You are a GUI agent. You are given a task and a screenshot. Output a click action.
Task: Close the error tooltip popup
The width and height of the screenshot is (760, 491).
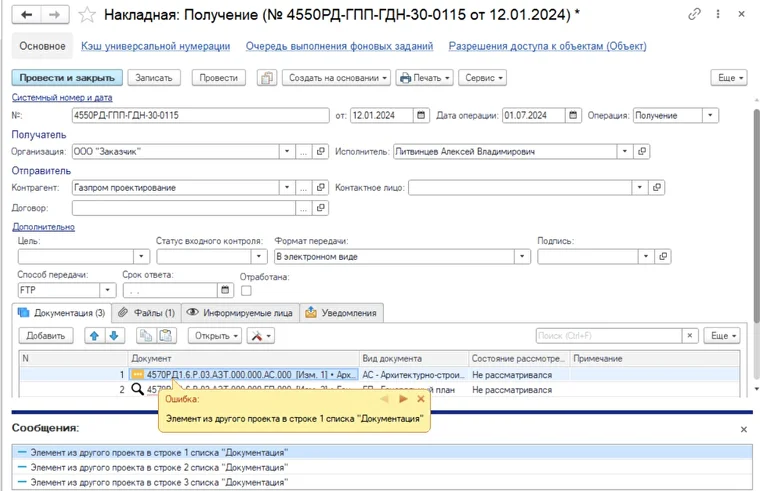click(421, 399)
